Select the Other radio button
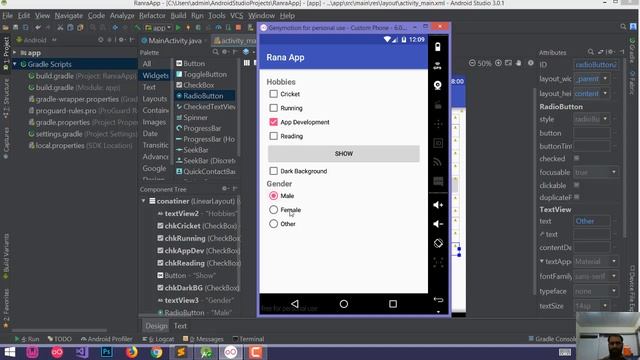Screen dimensions: 640x360 (x=273, y=224)
